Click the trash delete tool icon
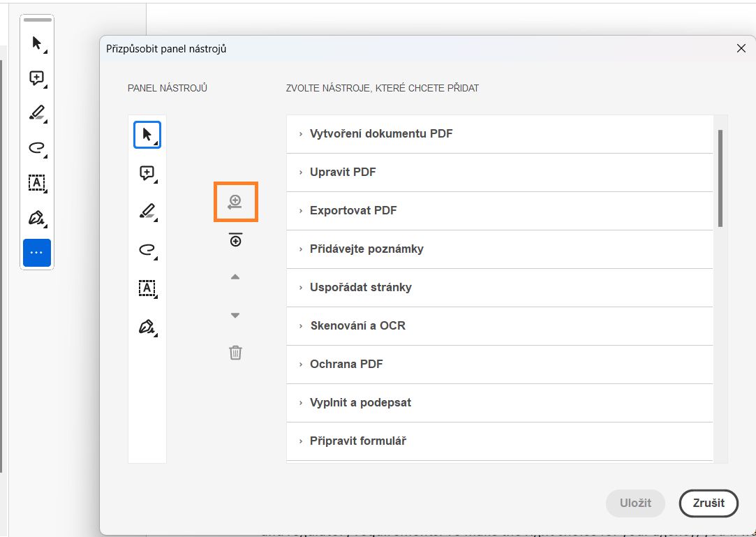This screenshot has height=537, width=756. pos(236,353)
